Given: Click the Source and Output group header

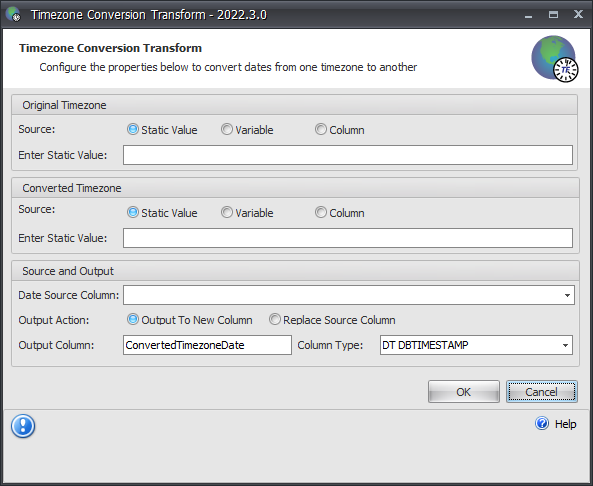Looking at the screenshot, I should pyautogui.click(x=295, y=271).
